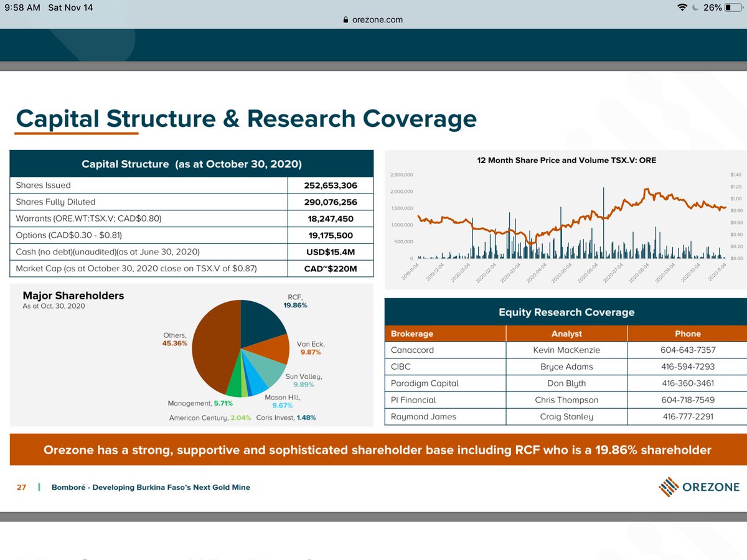Click the Orezone logo in the footer
747x560 pixels.
[698, 487]
